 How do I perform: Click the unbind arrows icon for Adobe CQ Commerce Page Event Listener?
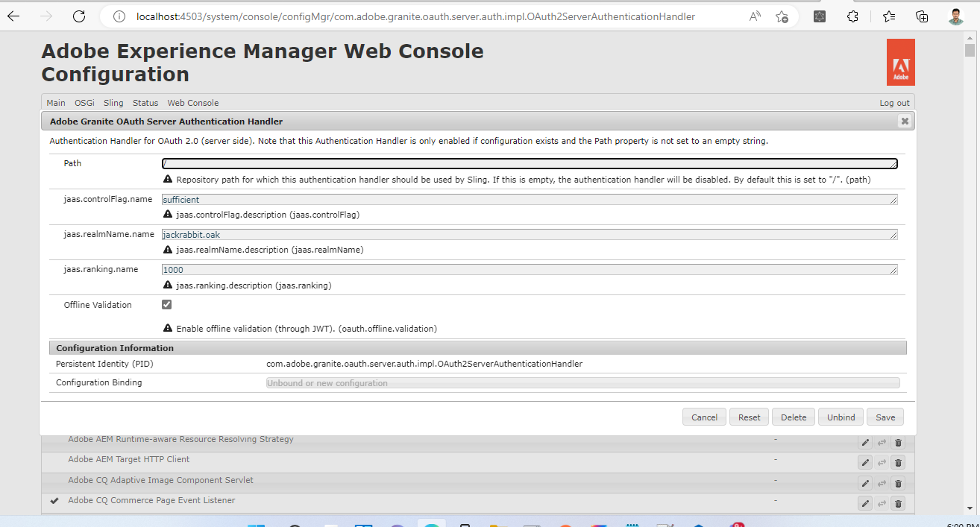coord(882,503)
